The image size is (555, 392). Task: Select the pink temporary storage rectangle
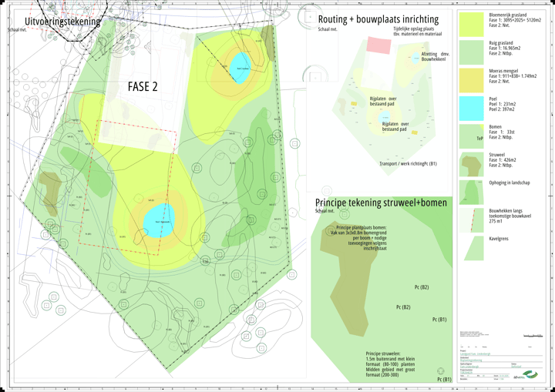point(378,45)
